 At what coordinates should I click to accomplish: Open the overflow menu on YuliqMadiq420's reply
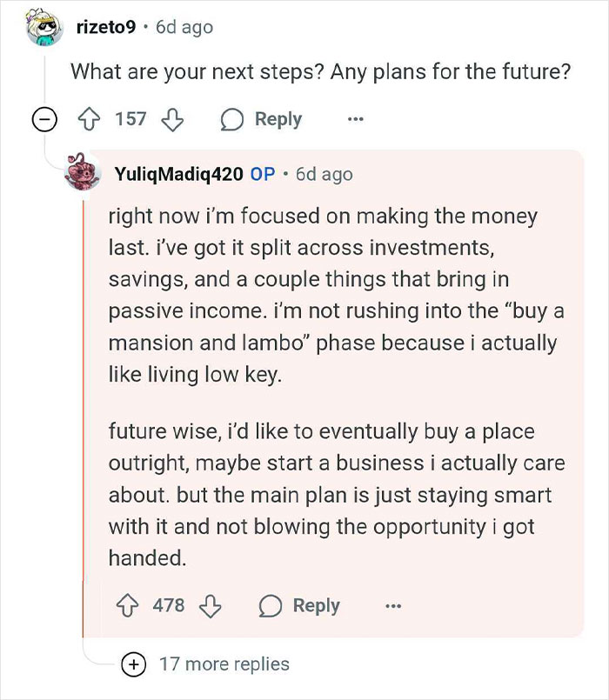click(393, 605)
